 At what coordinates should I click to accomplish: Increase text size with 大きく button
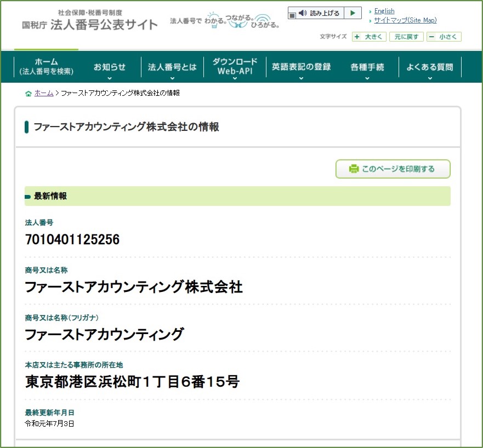369,37
